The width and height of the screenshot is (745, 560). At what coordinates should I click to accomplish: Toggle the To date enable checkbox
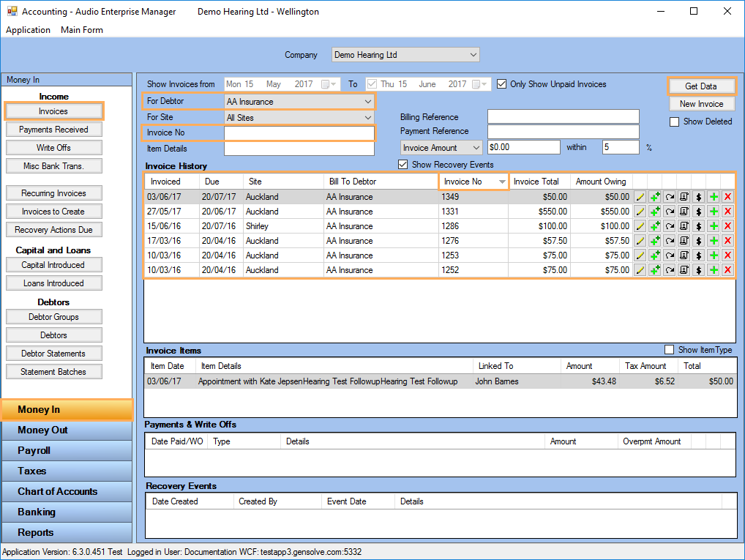[372, 84]
